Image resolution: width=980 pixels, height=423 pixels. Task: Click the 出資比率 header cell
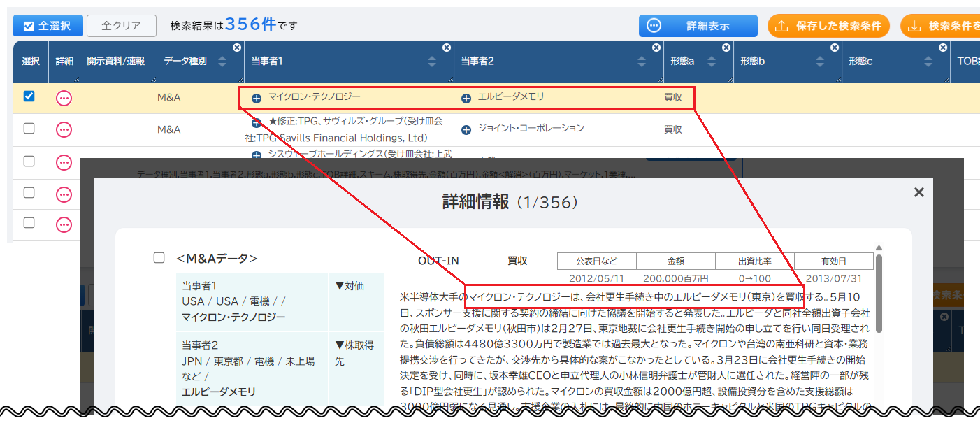coord(755,261)
